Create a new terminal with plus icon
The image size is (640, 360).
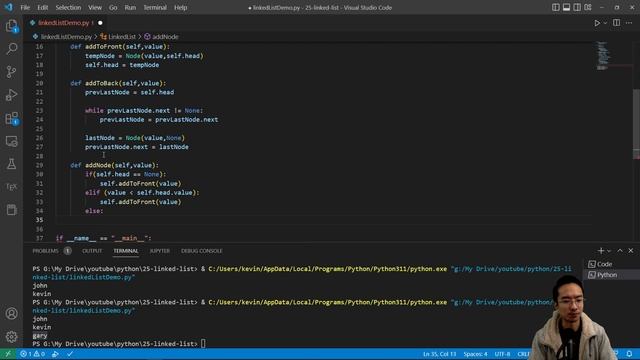(600, 251)
